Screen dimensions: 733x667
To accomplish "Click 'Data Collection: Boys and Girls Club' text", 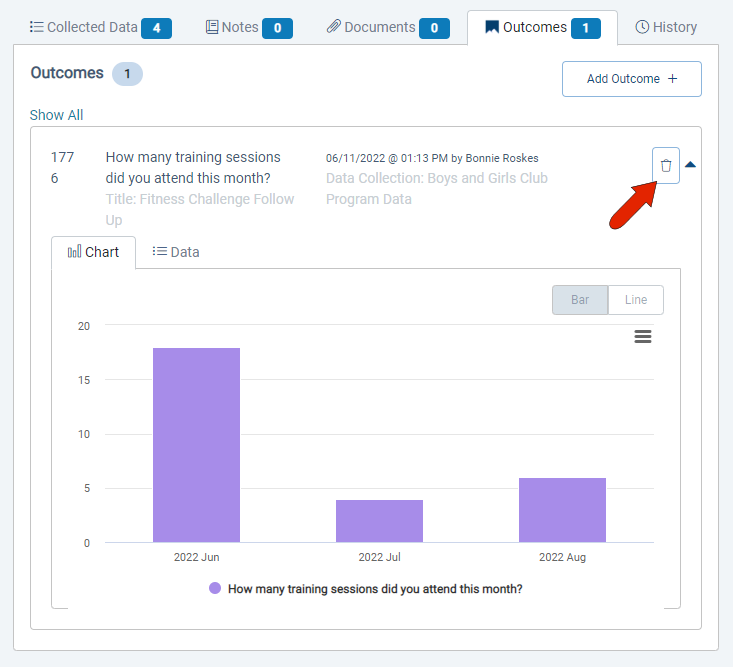I will tap(437, 178).
